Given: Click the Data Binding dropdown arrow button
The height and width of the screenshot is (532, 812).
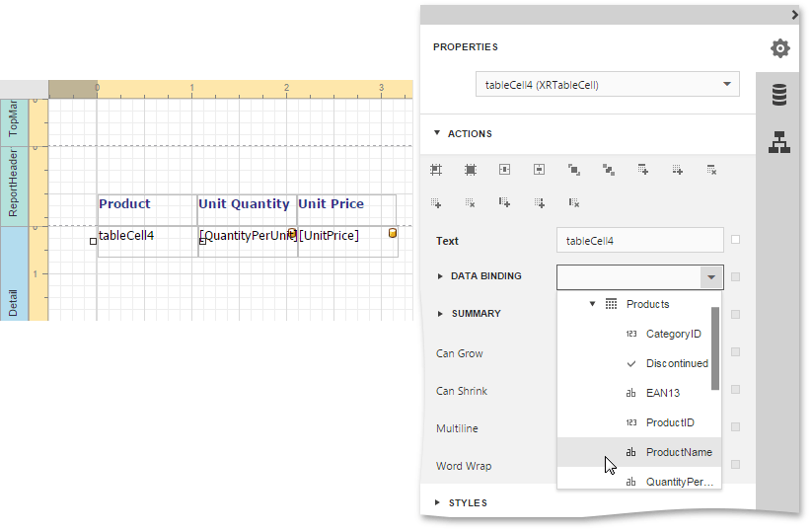Looking at the screenshot, I should [x=711, y=277].
